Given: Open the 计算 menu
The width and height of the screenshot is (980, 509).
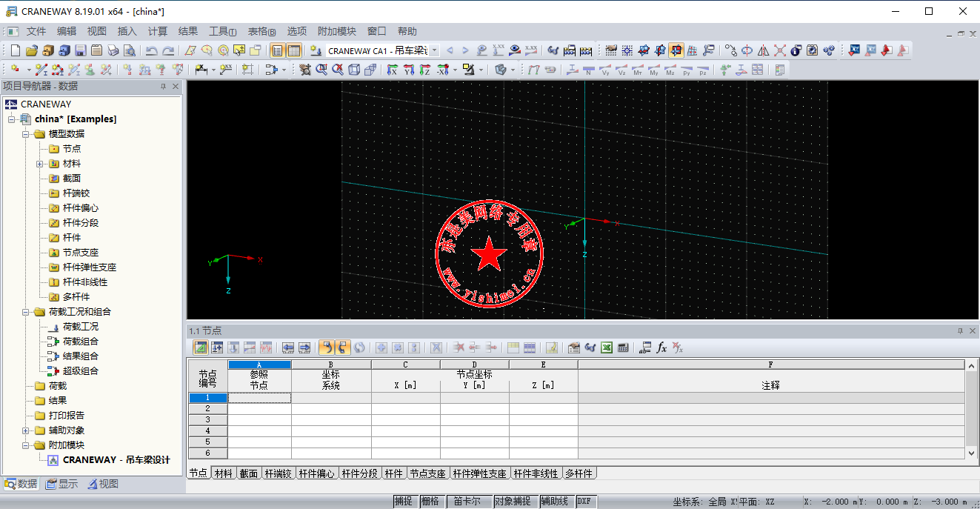Looking at the screenshot, I should click(158, 31).
